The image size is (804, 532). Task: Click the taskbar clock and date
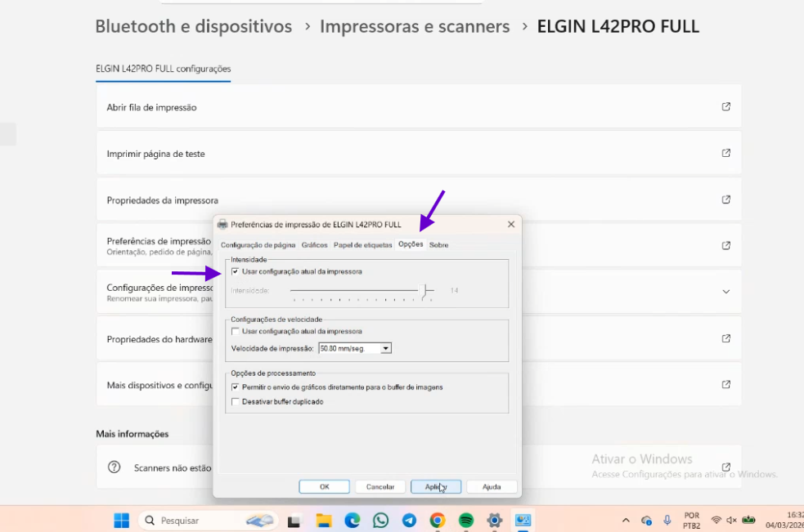pyautogui.click(x=784, y=521)
